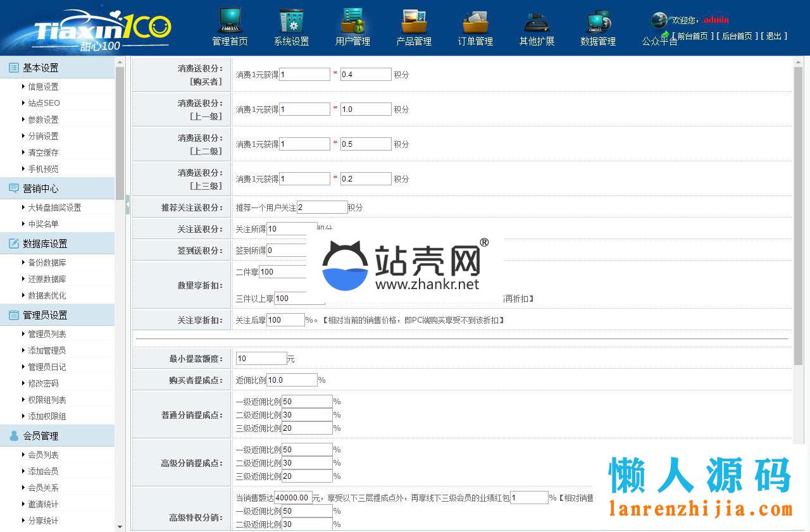Open 分销设置 in the sidebar

click(43, 136)
